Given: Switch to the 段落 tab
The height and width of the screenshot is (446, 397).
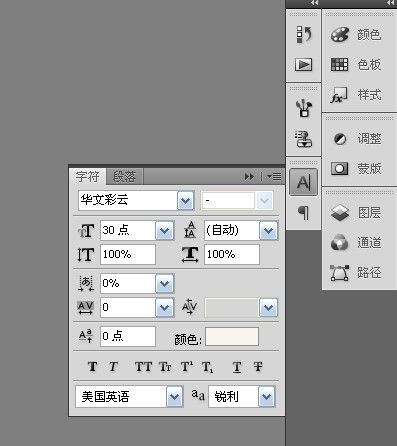Looking at the screenshot, I should coord(125,176).
